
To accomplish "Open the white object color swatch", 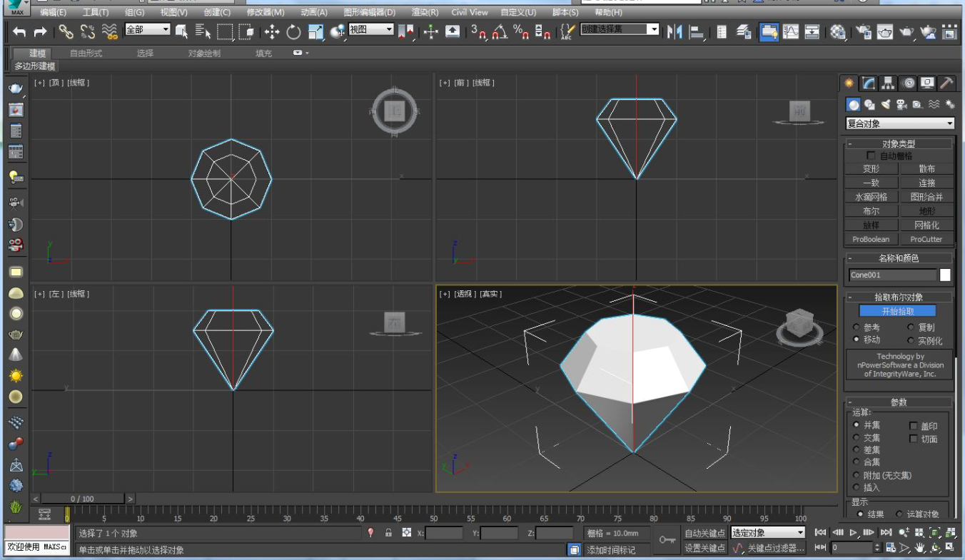I will 945,275.
